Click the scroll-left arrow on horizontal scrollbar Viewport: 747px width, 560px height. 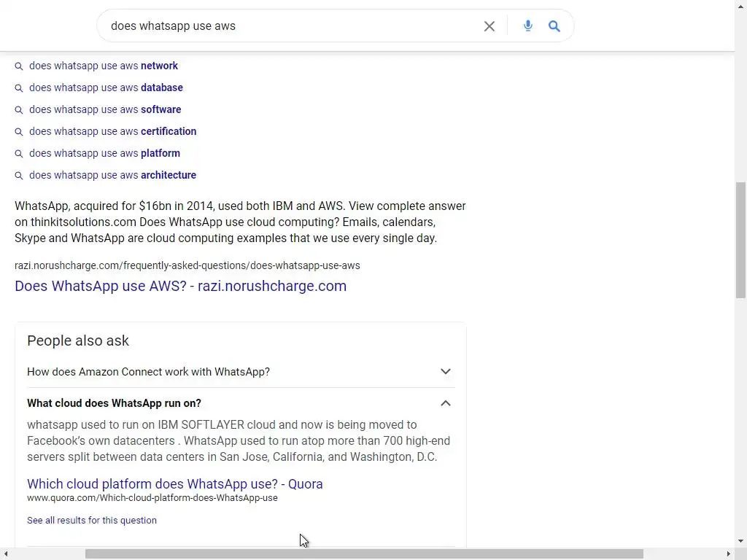[x=6, y=554]
